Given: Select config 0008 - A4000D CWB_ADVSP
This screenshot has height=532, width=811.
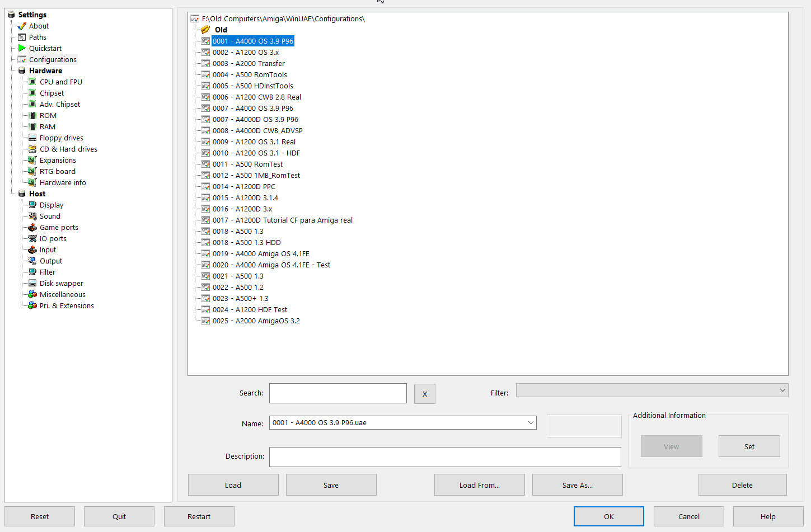Looking at the screenshot, I should tap(257, 130).
